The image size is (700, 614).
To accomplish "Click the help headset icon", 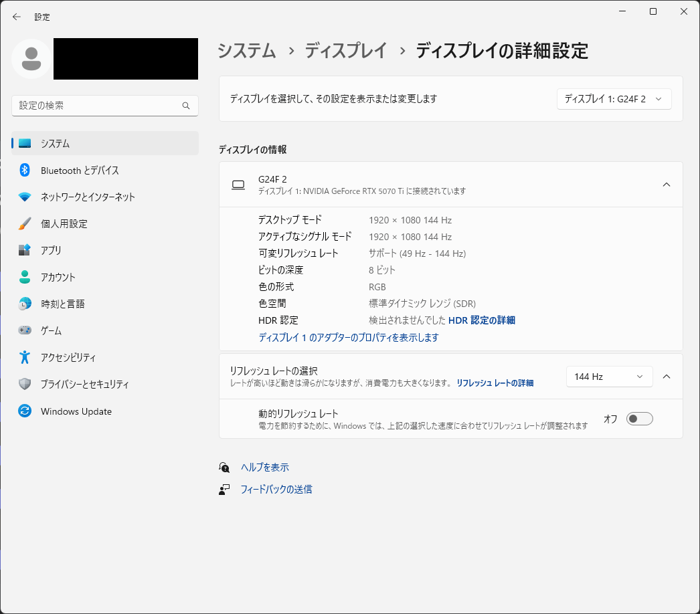I will 224,468.
